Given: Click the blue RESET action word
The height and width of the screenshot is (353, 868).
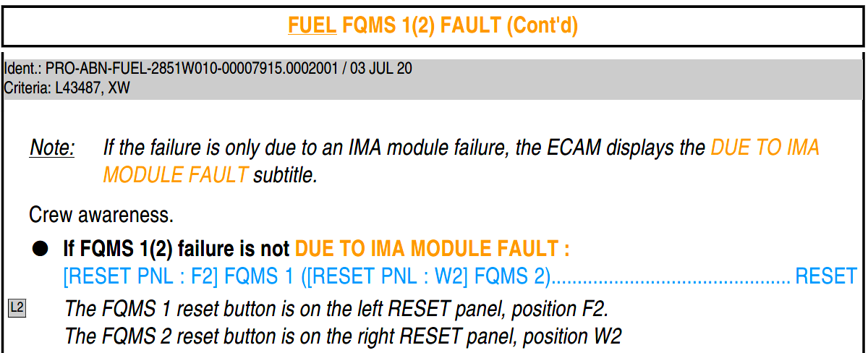Looking at the screenshot, I should (825, 276).
